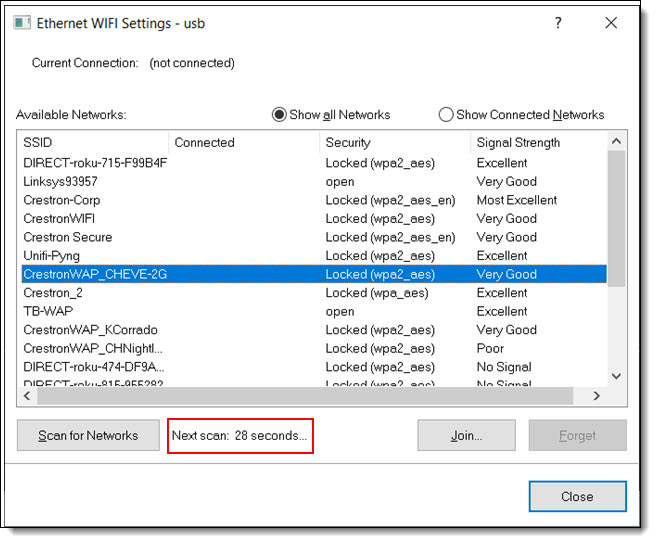The image size is (656, 543).
Task: Click the horizontal scroll left arrow
Action: [27, 395]
